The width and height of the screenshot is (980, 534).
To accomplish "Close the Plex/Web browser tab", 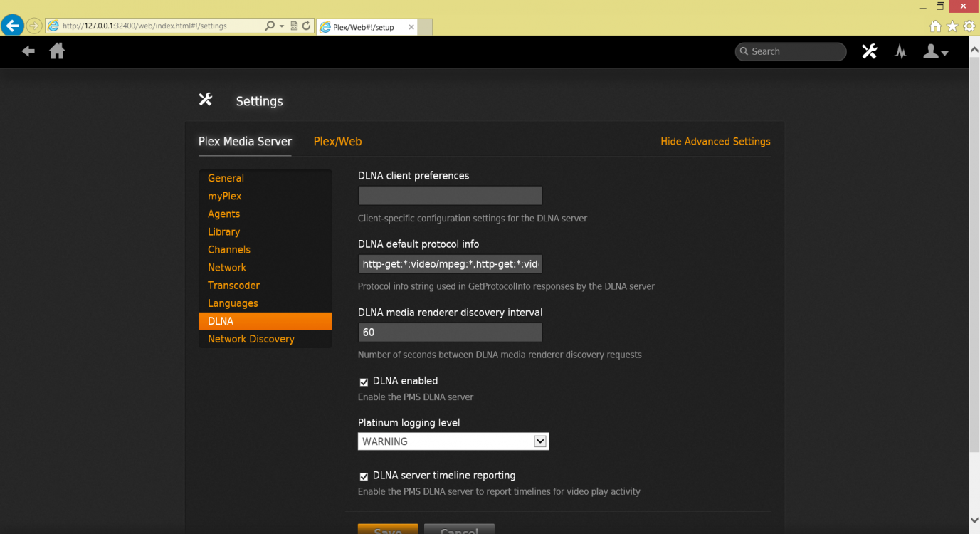I will click(x=411, y=27).
